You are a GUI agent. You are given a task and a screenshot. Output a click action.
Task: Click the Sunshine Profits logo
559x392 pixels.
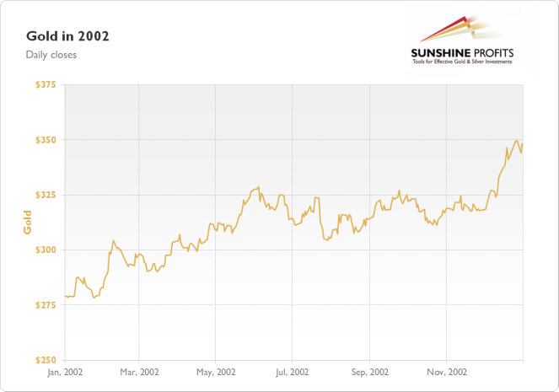tap(462, 40)
